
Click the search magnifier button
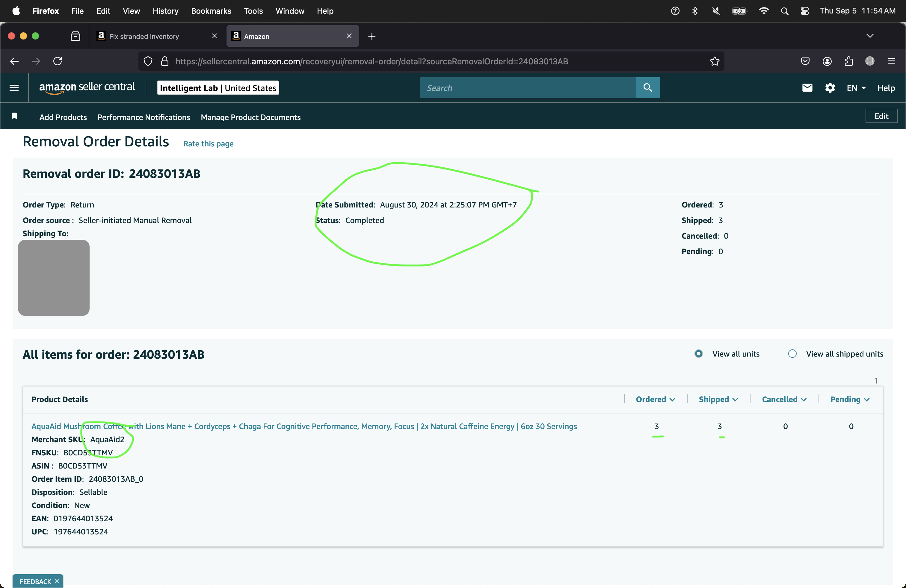point(647,88)
